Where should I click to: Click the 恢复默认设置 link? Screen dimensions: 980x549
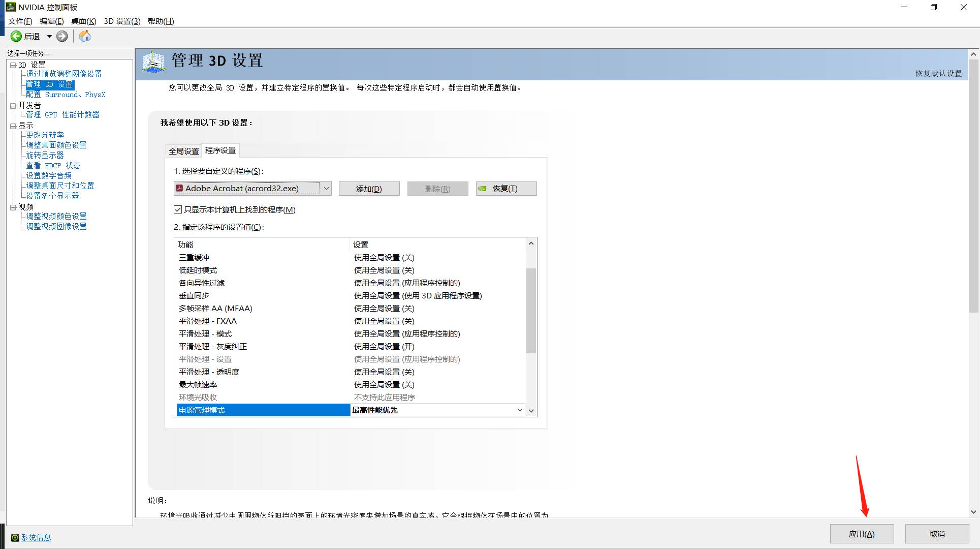938,73
